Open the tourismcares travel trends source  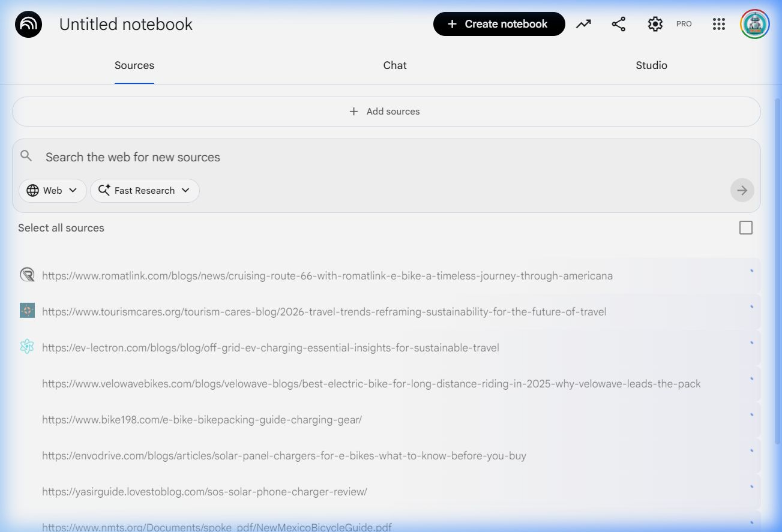(x=324, y=312)
